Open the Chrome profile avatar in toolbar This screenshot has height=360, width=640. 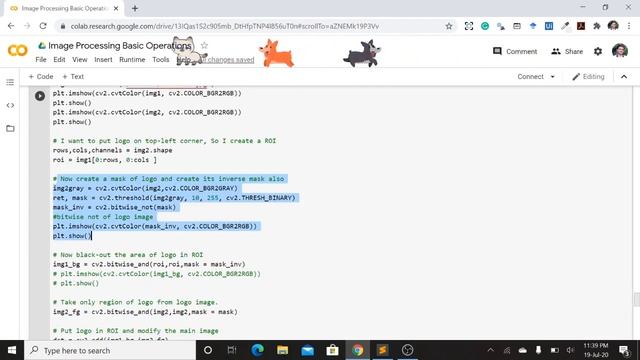pyautogui.click(x=613, y=26)
